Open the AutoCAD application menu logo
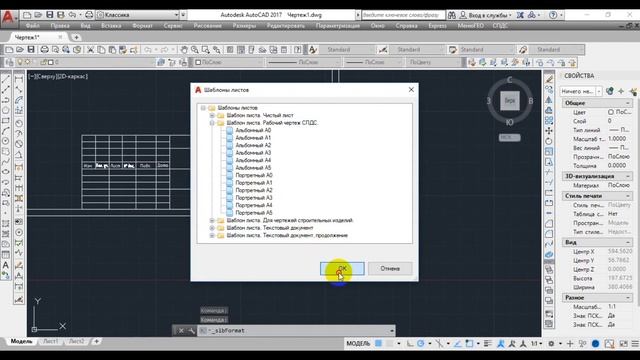The width and height of the screenshot is (640, 360). pyautogui.click(x=8, y=17)
